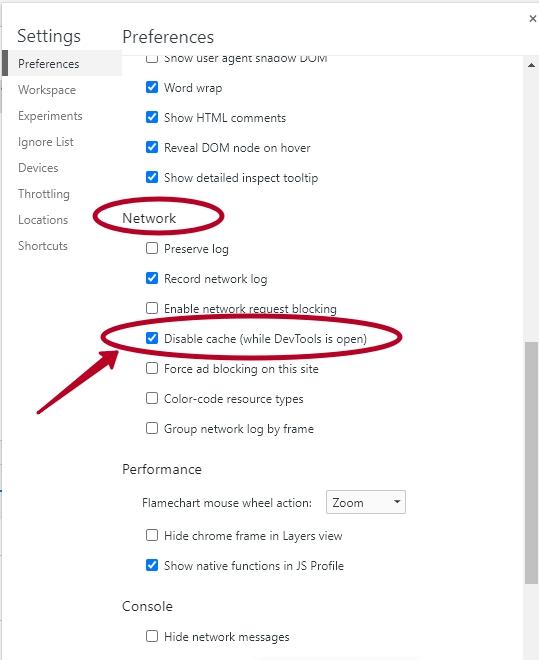
Task: Check Color-code resource types
Action: click(152, 398)
